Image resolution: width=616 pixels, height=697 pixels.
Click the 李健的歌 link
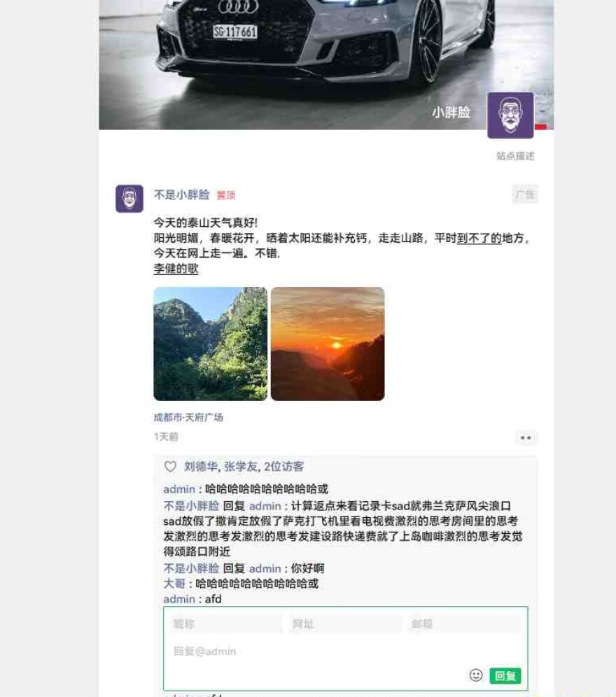[176, 269]
